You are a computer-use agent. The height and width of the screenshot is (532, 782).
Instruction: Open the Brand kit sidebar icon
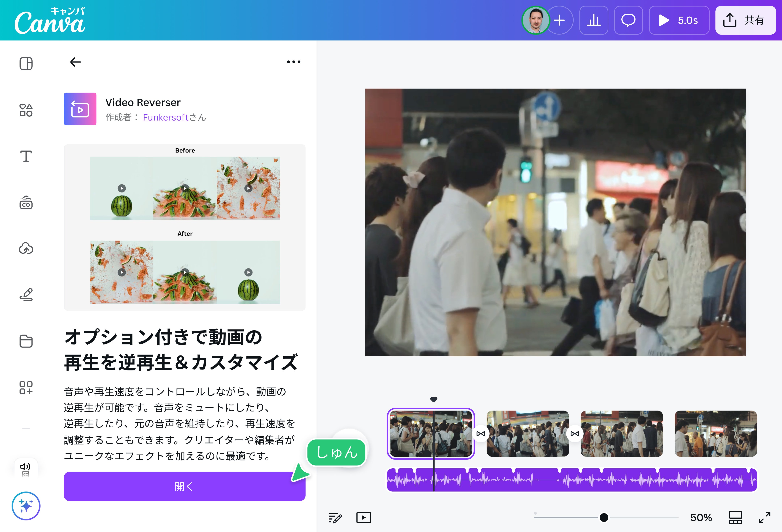26,203
